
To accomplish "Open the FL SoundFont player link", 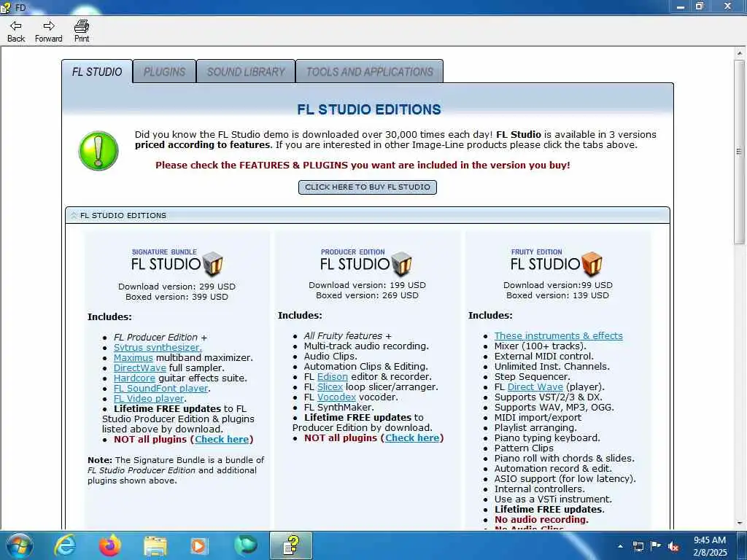I will [x=161, y=388].
